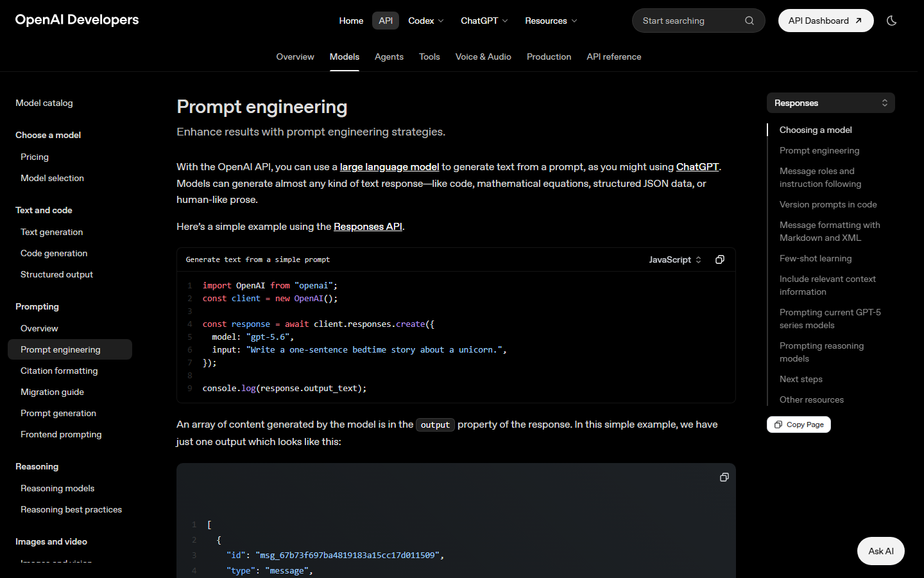Open Text generation in sidebar

tap(51, 232)
